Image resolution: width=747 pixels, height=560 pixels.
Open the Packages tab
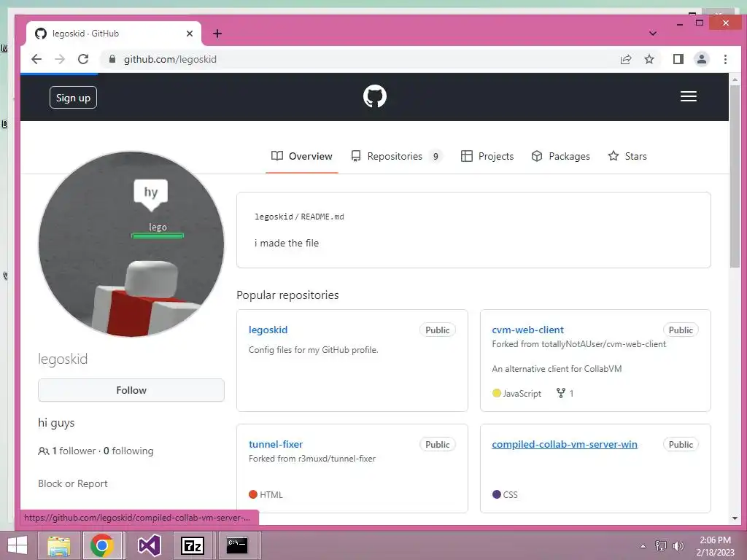(x=560, y=156)
